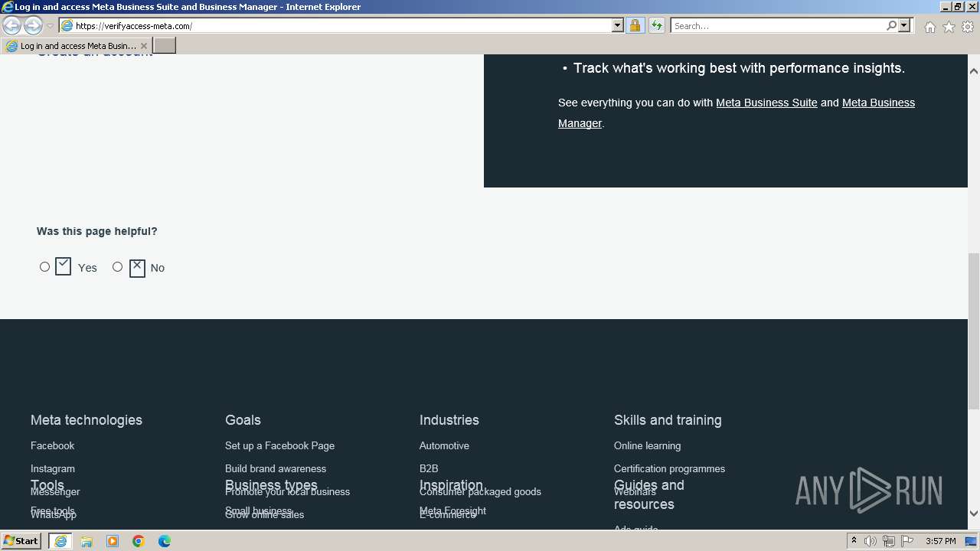The image size is (980, 551).
Task: Open a new blank tab
Action: [165, 46]
